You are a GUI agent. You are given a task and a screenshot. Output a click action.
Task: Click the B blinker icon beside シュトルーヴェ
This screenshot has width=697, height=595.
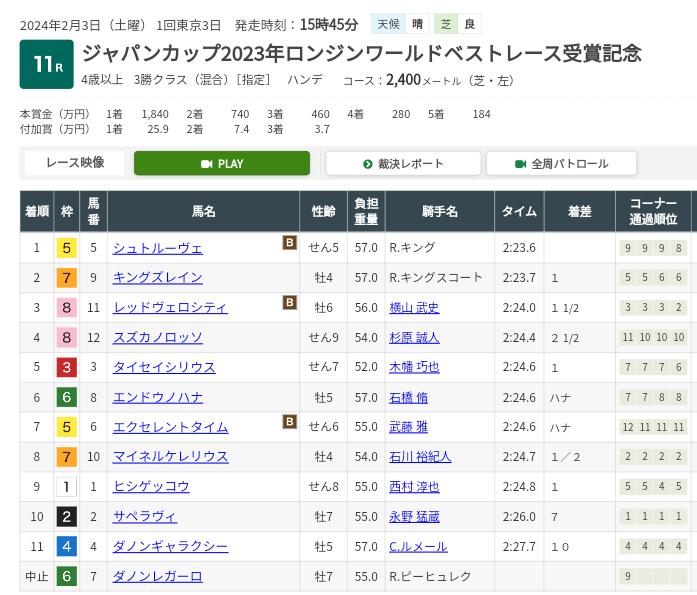tap(289, 243)
